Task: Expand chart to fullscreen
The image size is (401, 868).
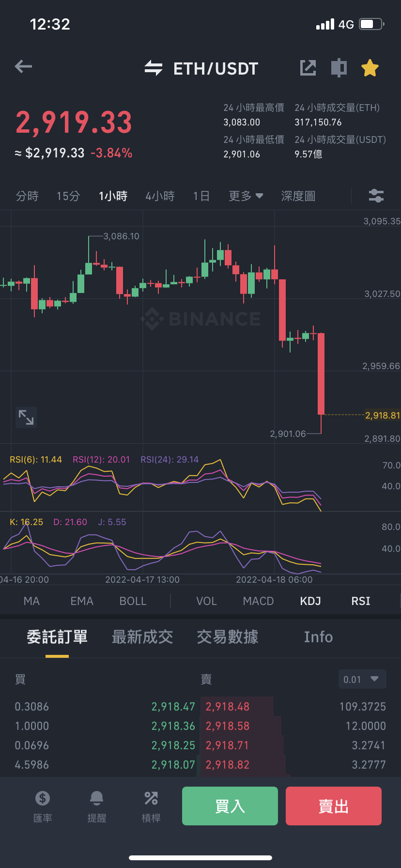Action: [x=26, y=417]
